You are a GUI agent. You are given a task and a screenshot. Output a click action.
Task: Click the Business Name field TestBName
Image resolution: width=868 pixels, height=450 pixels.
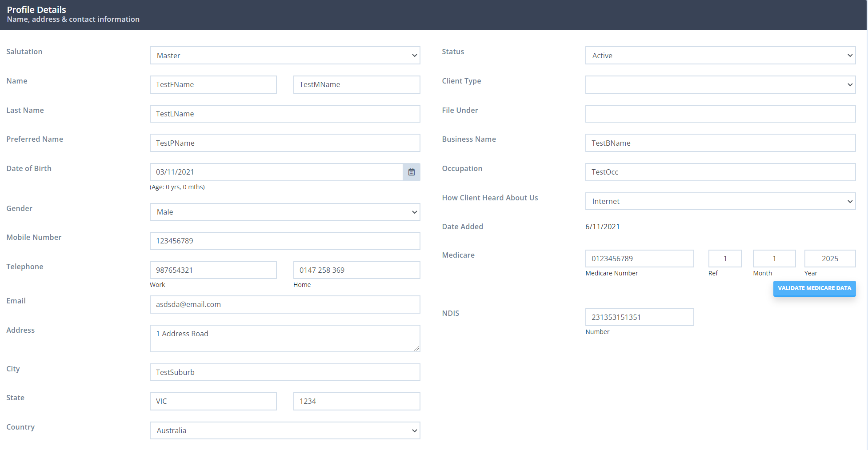[720, 143]
